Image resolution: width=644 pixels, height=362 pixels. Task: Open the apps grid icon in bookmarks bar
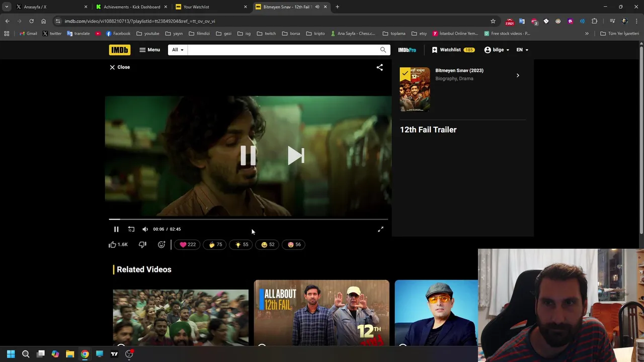click(x=7, y=34)
